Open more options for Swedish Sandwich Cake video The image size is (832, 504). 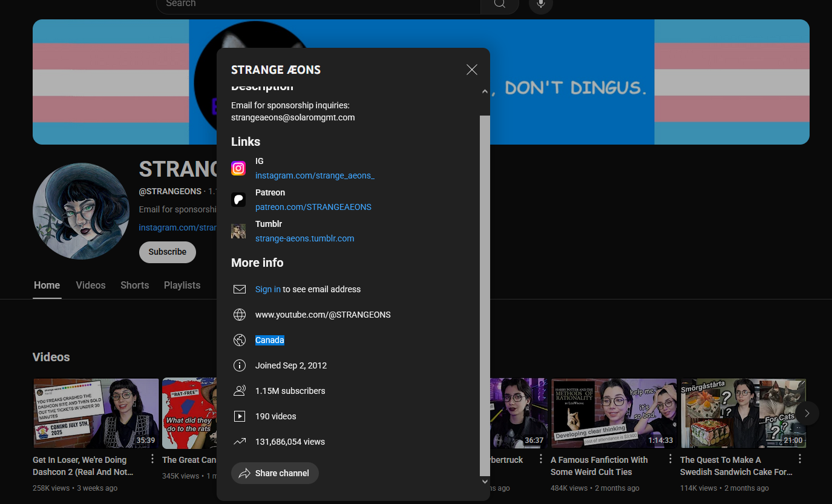pos(800,459)
